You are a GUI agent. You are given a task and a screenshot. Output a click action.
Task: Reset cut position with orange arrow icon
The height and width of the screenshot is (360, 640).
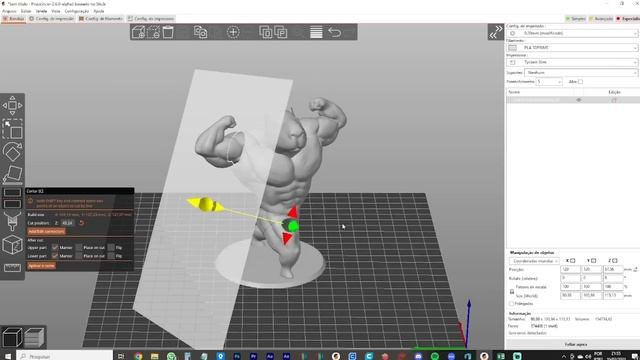point(82,223)
